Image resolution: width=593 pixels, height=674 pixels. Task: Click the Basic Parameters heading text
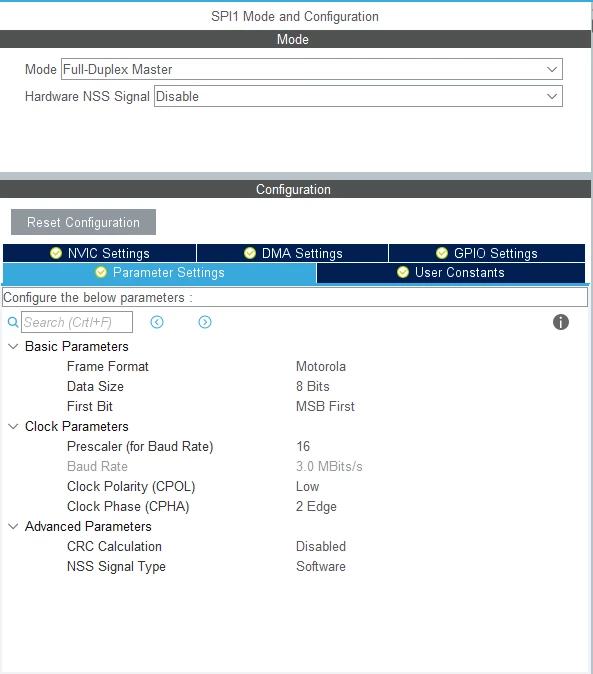click(x=76, y=346)
